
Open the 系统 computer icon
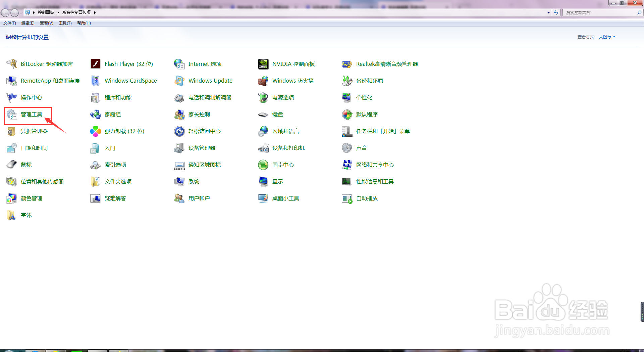pos(179,181)
